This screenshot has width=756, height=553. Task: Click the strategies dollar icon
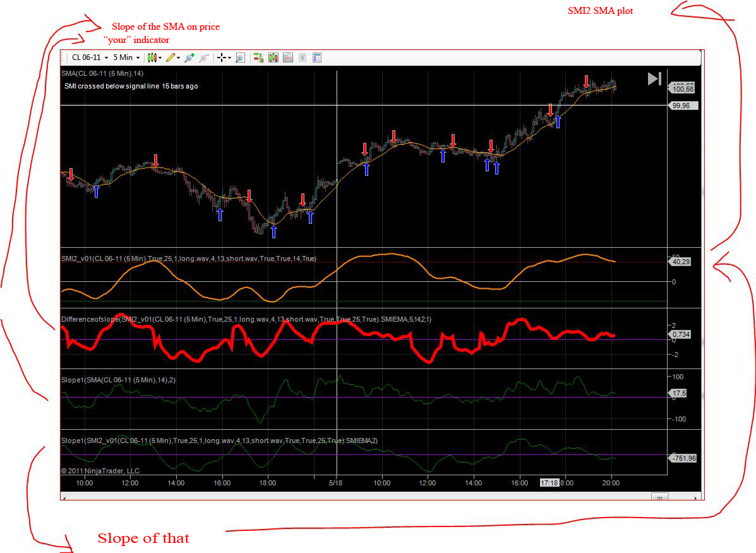pos(303,58)
